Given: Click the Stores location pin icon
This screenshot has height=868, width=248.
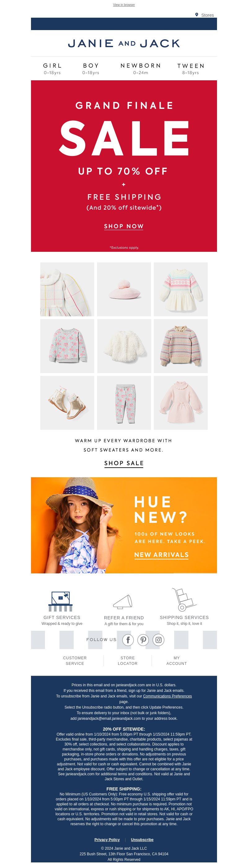Looking at the screenshot, I should (197, 15).
